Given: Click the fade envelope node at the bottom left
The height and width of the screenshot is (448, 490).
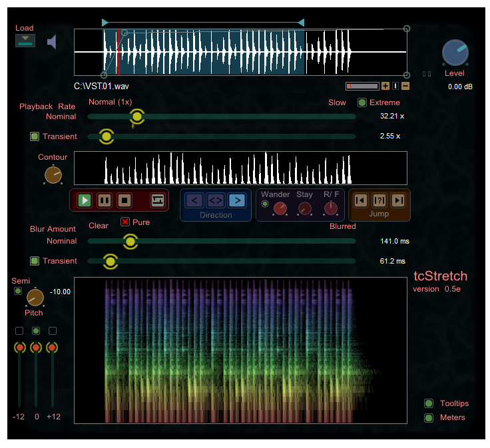Looking at the screenshot, I should 104,75.
